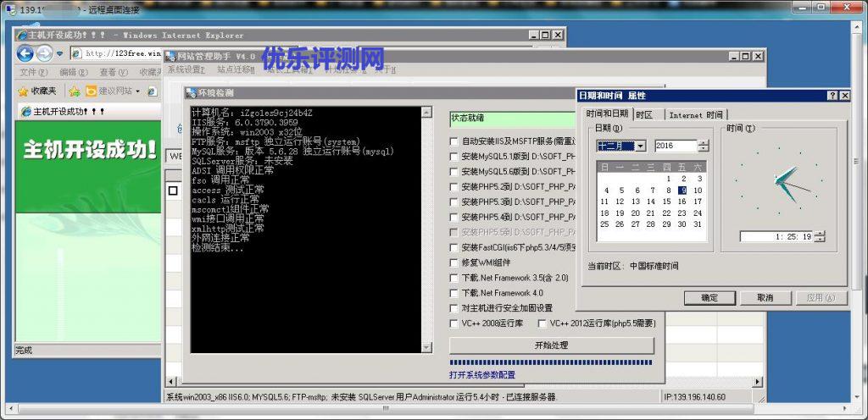Screen dimensions: 868x420
Task: Click the IE icon on the 主机开设成功 tab
Action: pyautogui.click(x=26, y=112)
